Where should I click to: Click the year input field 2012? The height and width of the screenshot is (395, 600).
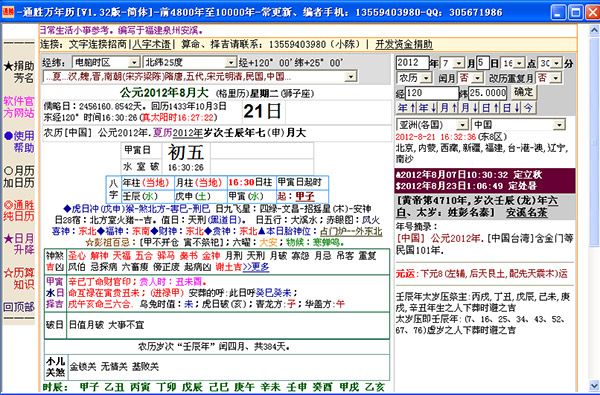point(412,63)
